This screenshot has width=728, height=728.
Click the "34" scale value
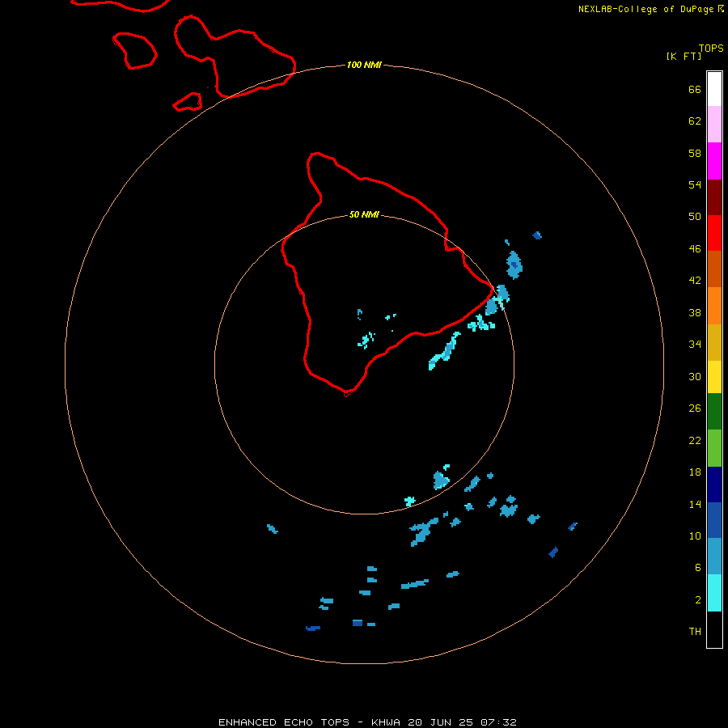click(x=695, y=345)
